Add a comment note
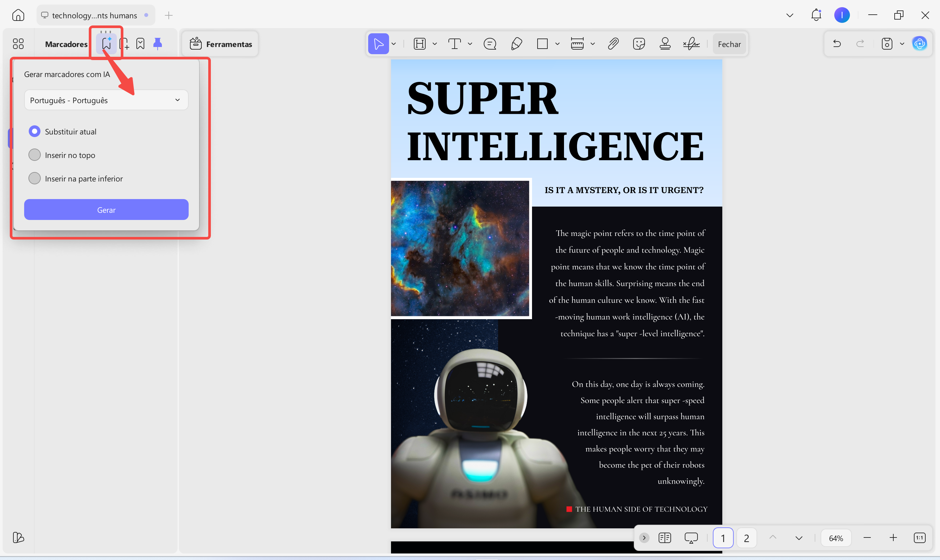Viewport: 940px width, 560px height. (490, 44)
